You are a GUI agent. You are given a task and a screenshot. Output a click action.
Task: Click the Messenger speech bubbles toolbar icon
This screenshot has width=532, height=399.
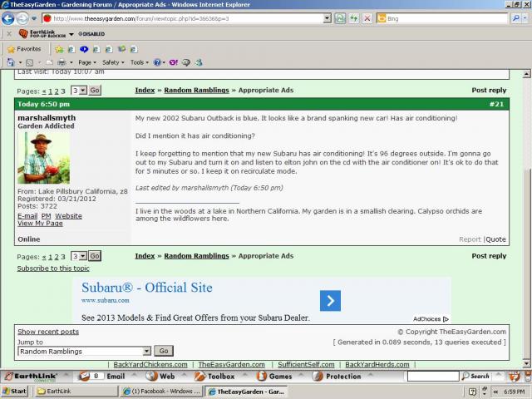186,62
